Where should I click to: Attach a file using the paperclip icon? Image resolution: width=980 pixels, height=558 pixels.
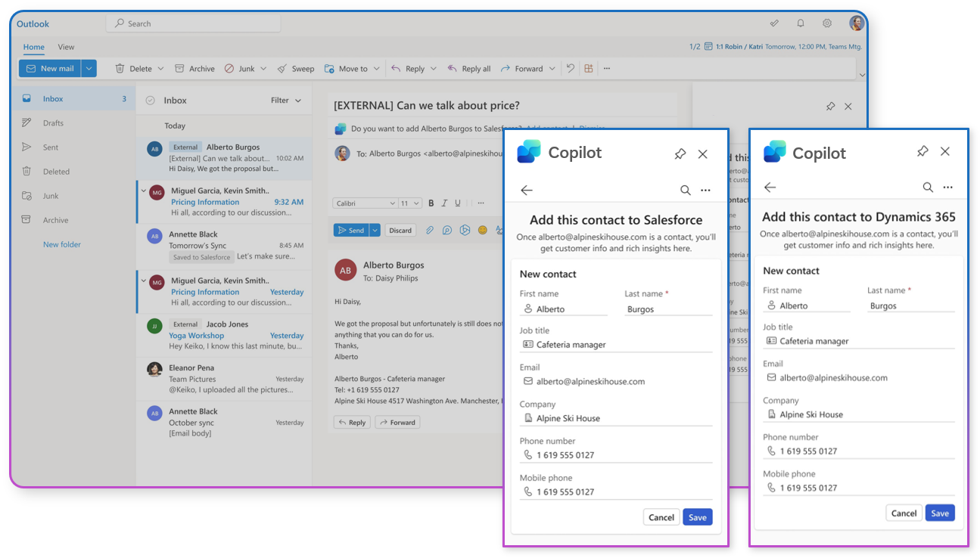point(430,230)
